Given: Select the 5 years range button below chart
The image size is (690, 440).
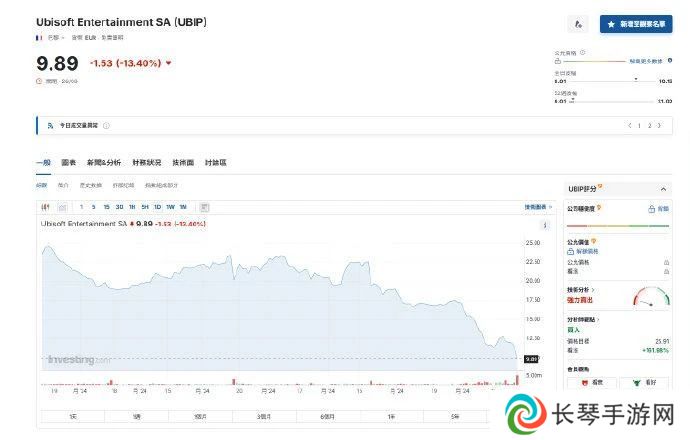Looking at the screenshot, I should click(x=455, y=416).
